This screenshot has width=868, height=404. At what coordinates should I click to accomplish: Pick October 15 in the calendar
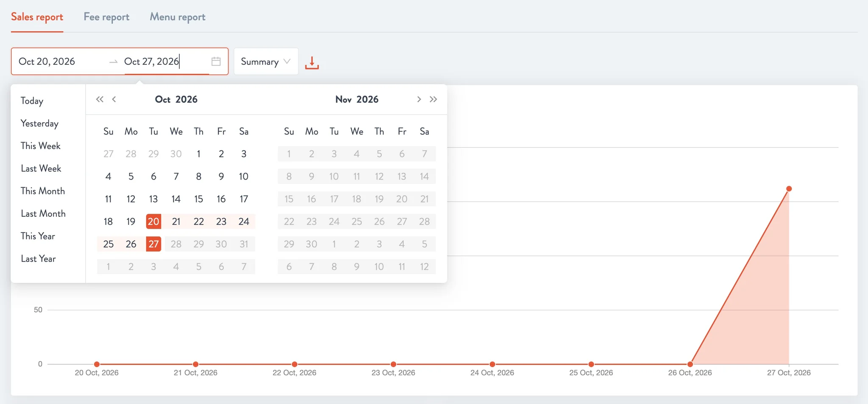pos(199,199)
